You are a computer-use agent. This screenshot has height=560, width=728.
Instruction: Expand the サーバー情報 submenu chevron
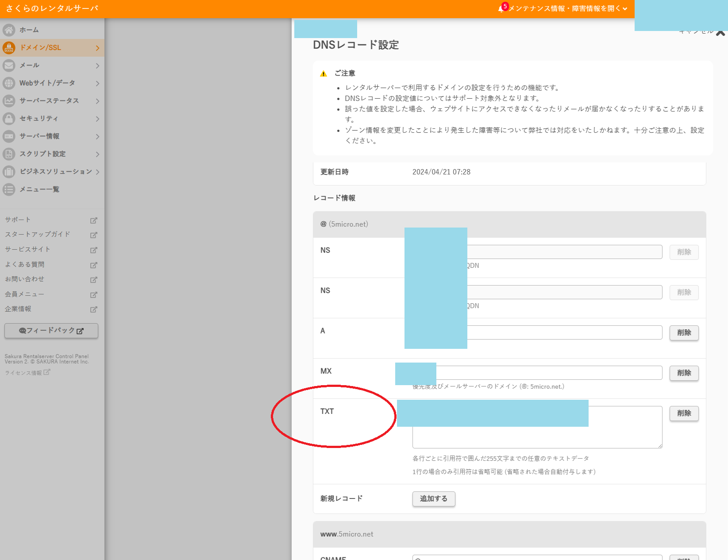click(x=97, y=137)
